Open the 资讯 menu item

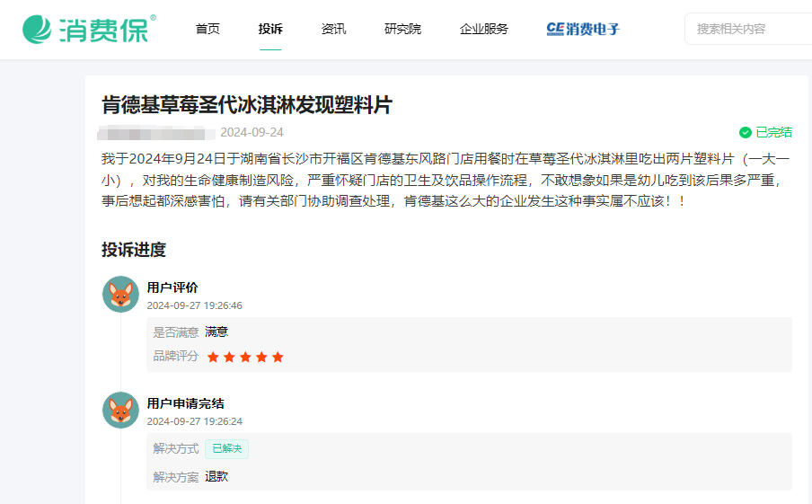click(333, 29)
